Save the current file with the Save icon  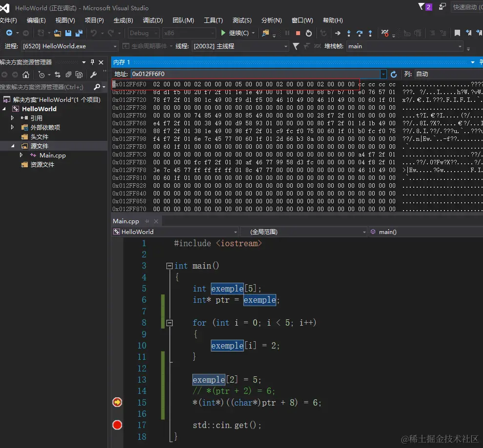click(68, 33)
